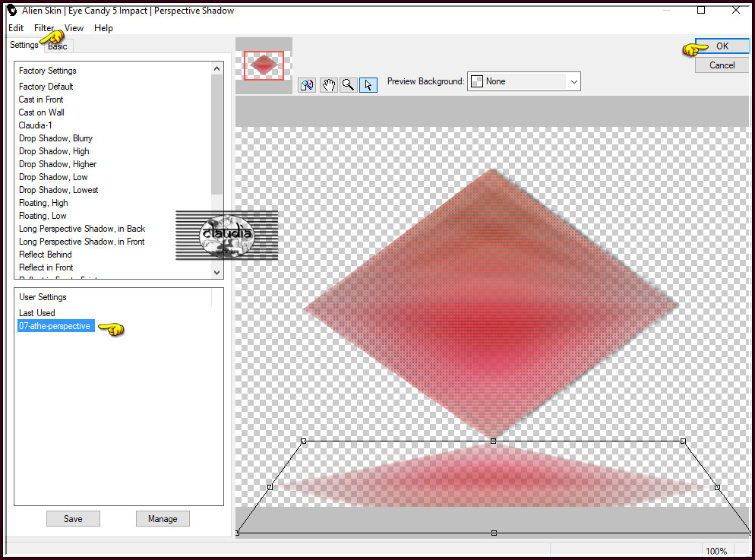
Task: Click the Alien Skin app icon in title bar
Action: coord(12,10)
